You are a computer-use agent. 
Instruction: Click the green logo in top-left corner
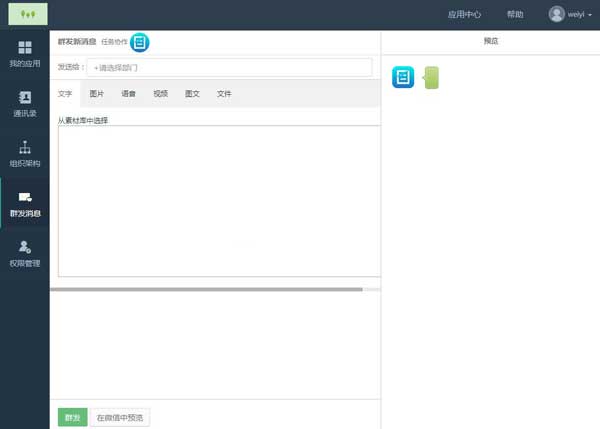28,14
